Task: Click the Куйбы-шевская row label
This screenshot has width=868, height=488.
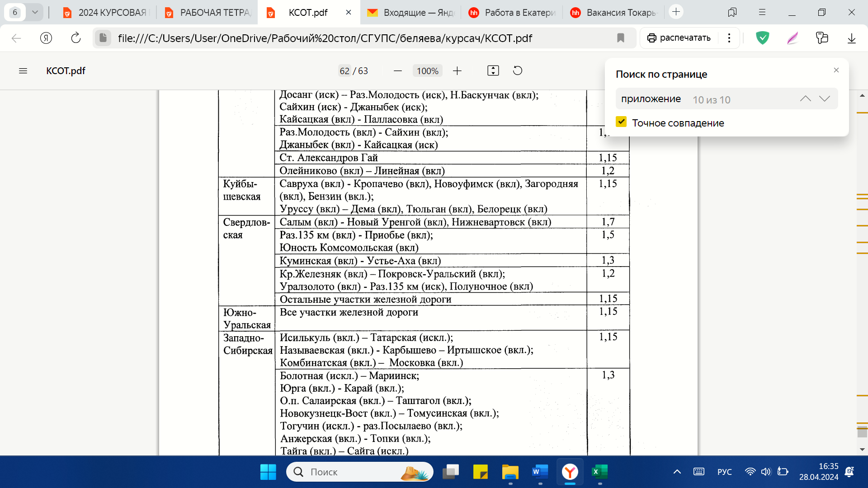Action: click(x=242, y=190)
